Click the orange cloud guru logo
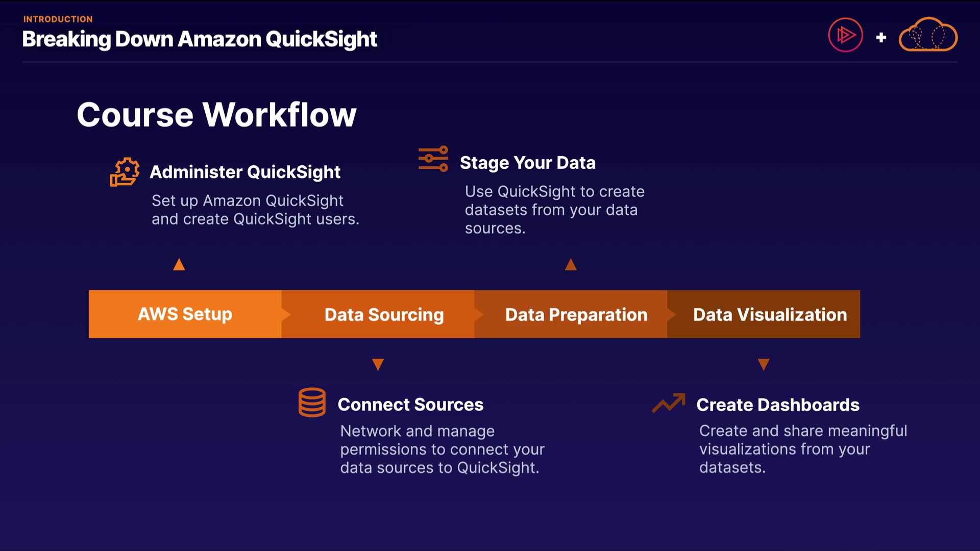The image size is (980, 551). 927,35
